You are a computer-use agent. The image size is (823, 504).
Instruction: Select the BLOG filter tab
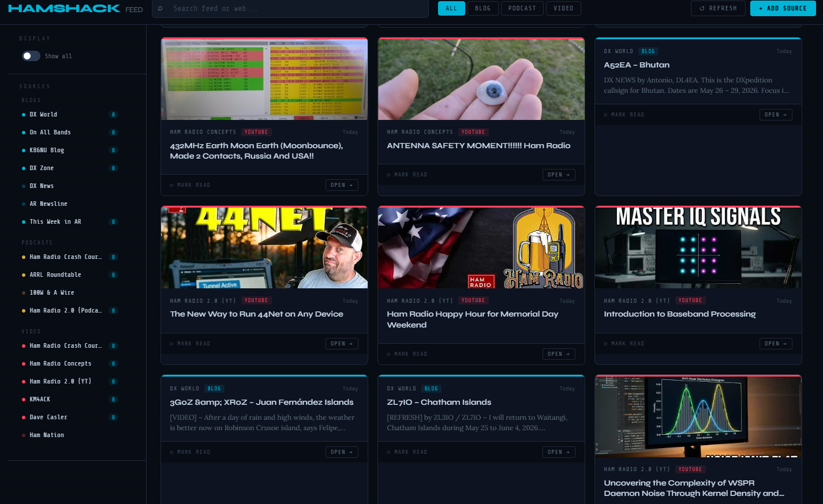pos(482,9)
